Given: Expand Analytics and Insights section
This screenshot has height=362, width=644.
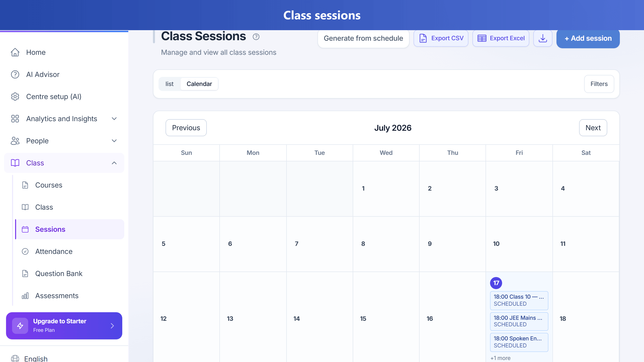Looking at the screenshot, I should [64, 119].
